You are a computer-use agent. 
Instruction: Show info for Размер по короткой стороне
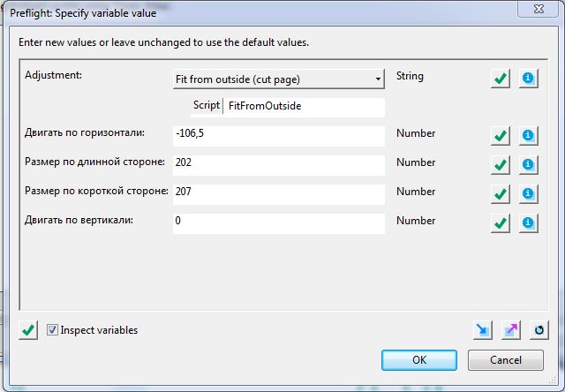pyautogui.click(x=529, y=194)
